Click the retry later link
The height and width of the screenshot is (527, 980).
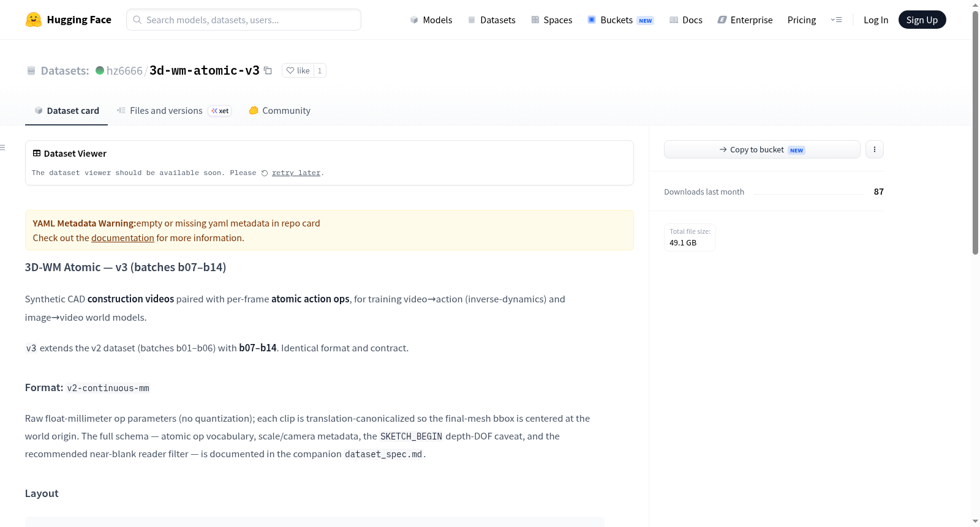coord(296,173)
